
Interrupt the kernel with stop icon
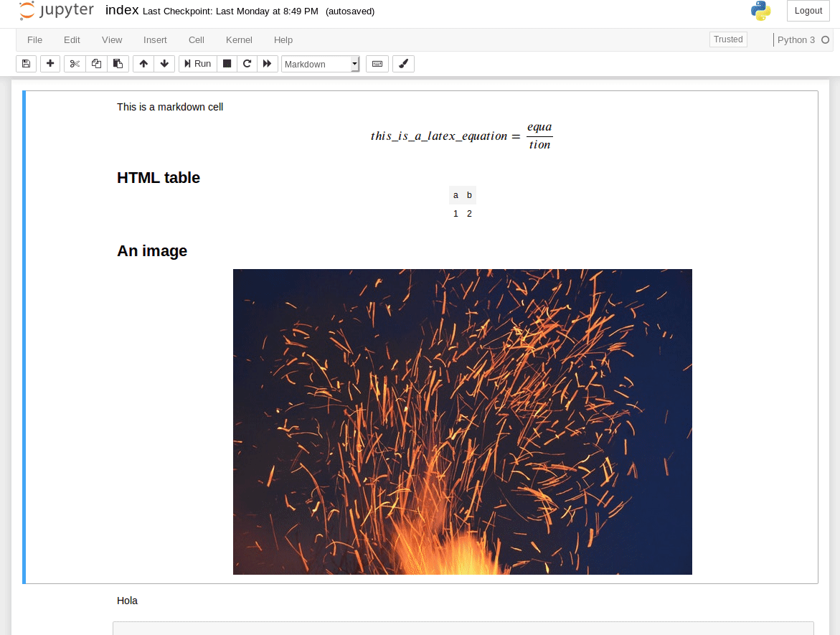pos(227,64)
